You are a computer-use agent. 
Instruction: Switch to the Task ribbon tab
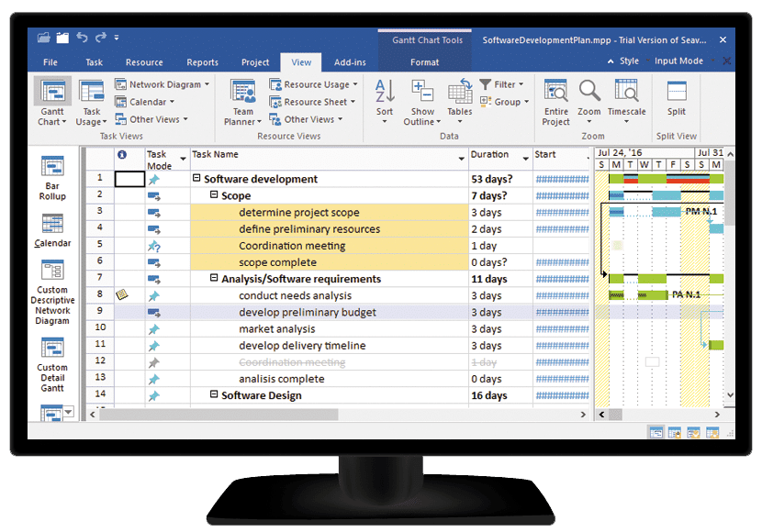coord(94,62)
